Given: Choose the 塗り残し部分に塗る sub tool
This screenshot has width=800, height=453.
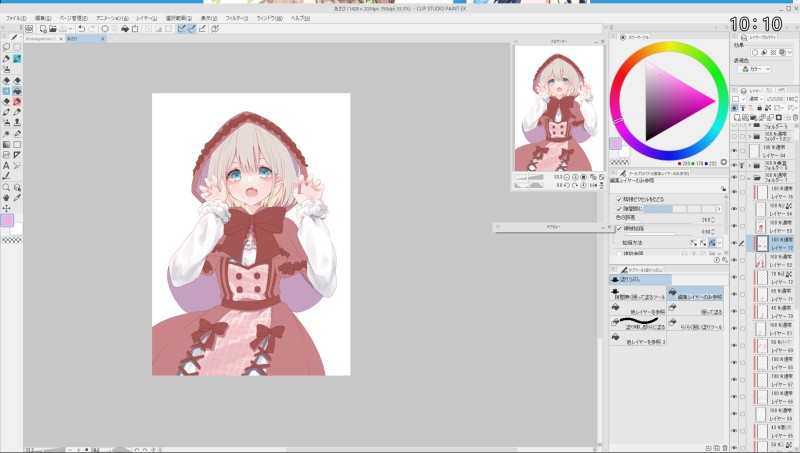Looking at the screenshot, I should 638,324.
